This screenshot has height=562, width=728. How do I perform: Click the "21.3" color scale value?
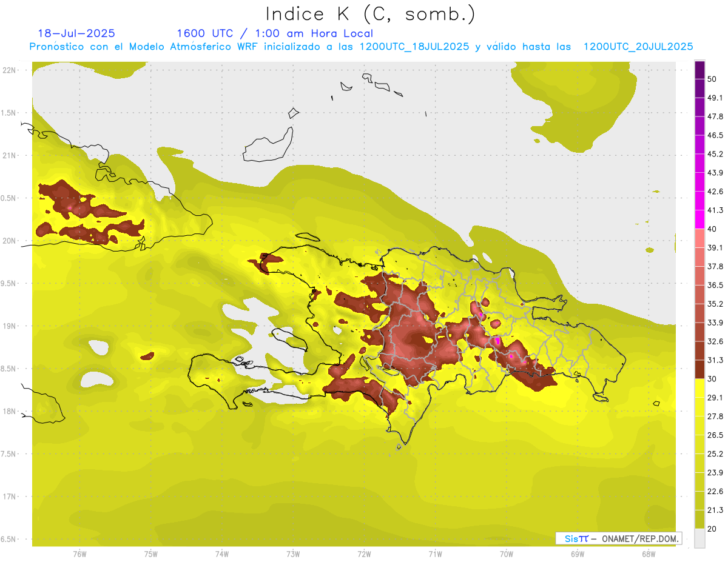[715, 510]
